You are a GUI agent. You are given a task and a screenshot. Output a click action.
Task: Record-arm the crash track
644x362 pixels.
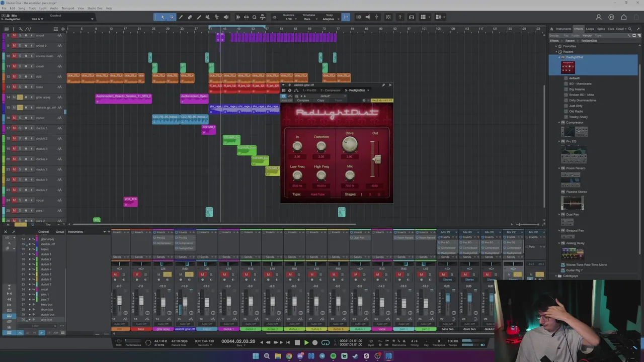click(26, 66)
